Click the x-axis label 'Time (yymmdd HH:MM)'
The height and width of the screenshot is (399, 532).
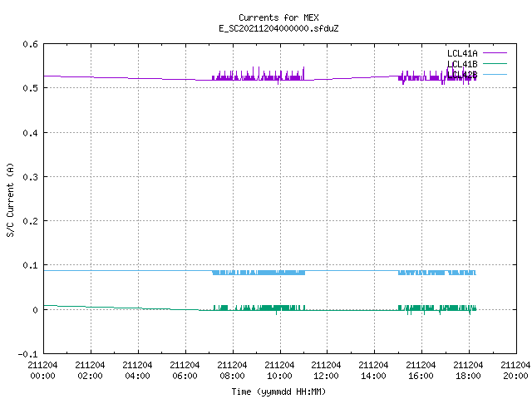point(278,392)
